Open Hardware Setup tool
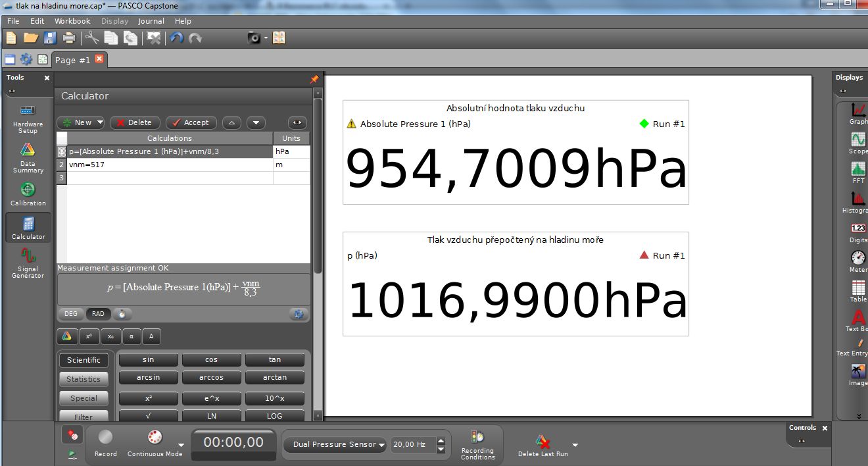 pyautogui.click(x=28, y=118)
